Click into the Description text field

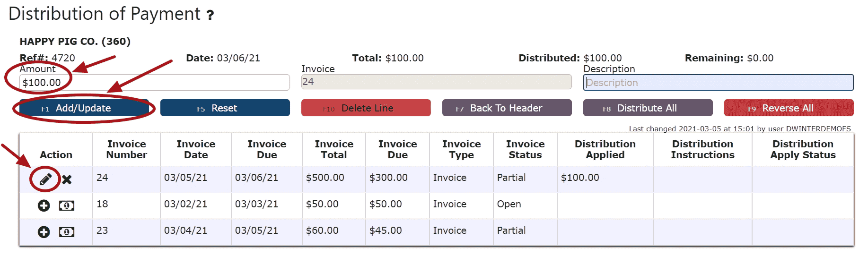pos(718,83)
